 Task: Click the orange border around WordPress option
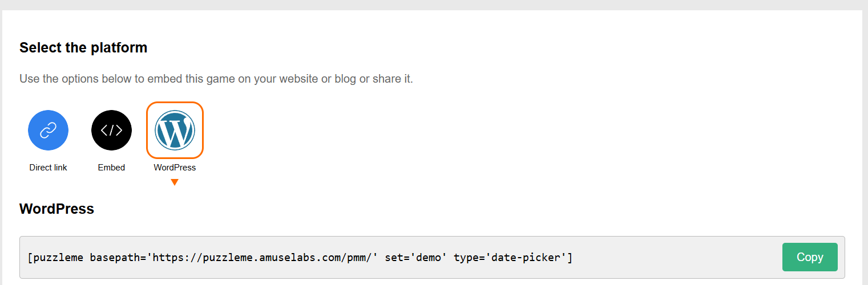pos(175,103)
